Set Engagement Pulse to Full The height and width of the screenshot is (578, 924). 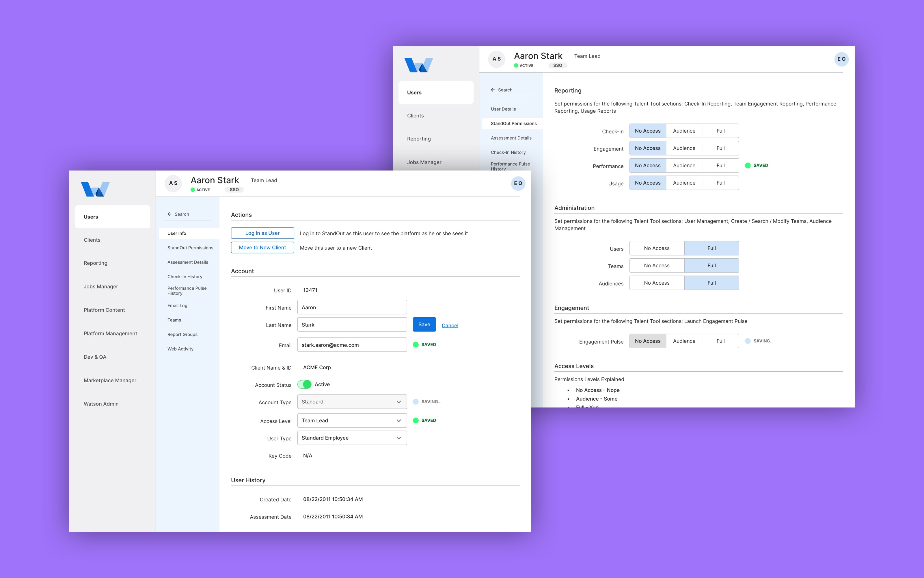click(720, 341)
